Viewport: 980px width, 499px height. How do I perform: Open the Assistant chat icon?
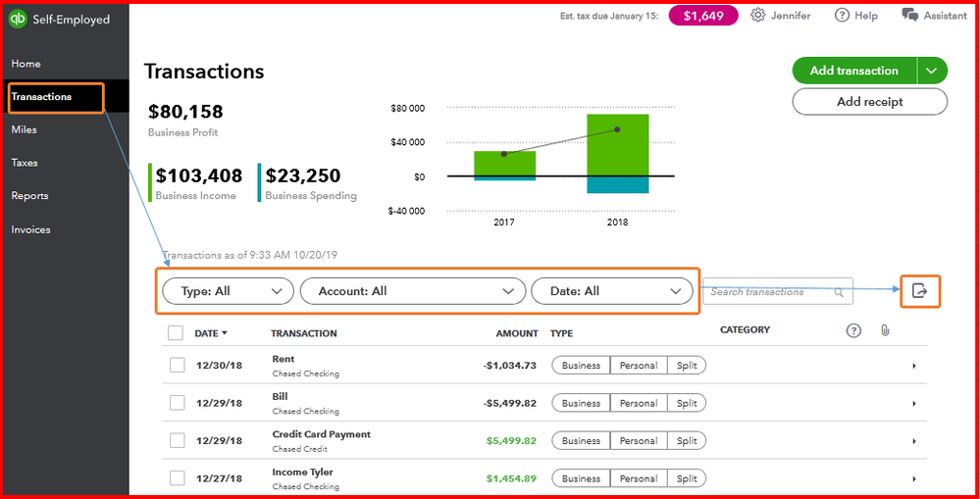[909, 15]
